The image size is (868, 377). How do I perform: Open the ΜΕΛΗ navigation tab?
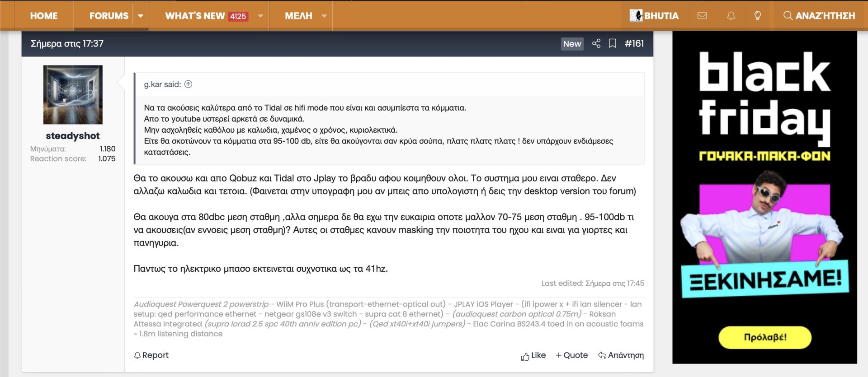pyautogui.click(x=298, y=16)
